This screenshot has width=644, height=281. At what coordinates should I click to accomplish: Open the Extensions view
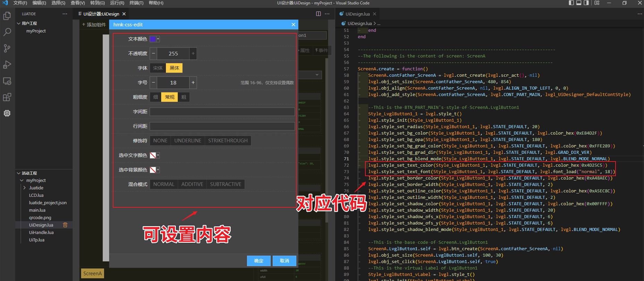(7, 97)
